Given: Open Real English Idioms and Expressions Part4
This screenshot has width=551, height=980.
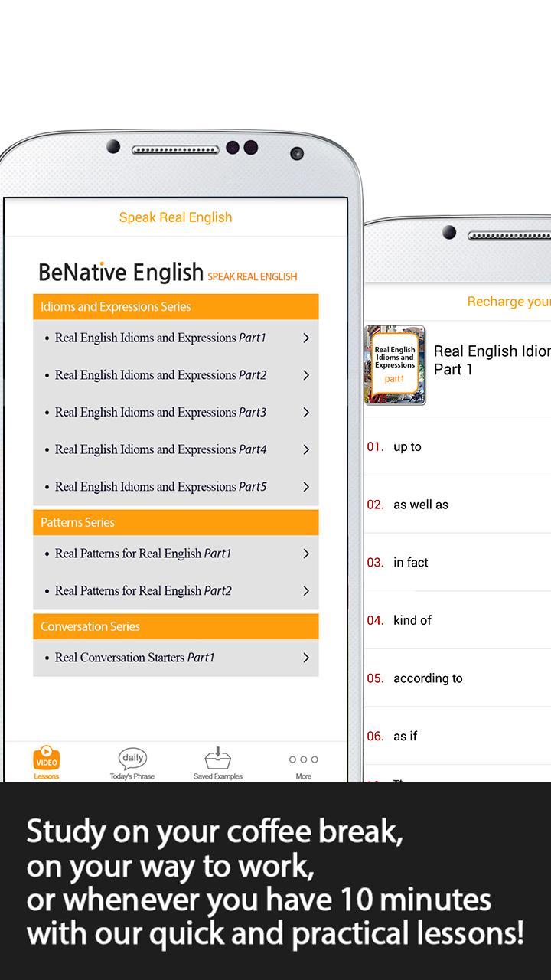Looking at the screenshot, I should pyautogui.click(x=161, y=449).
